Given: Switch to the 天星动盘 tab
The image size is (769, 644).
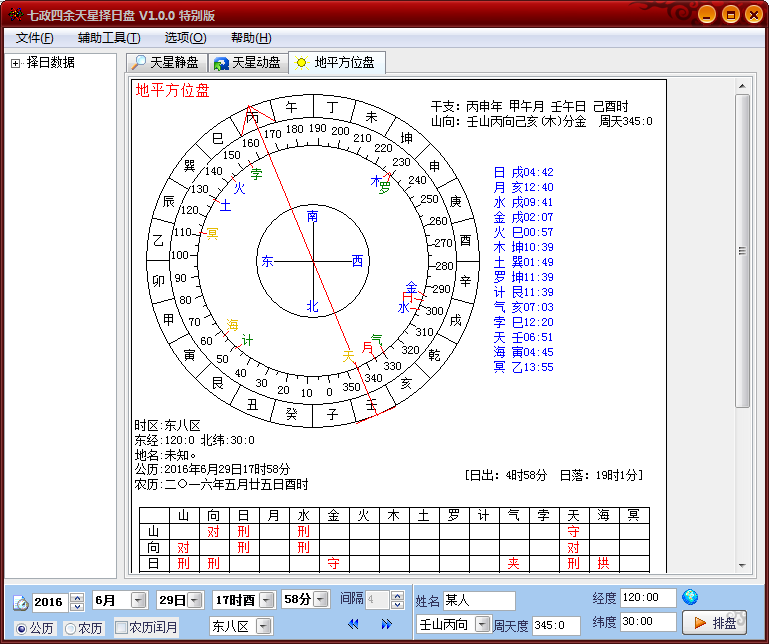Looking at the screenshot, I should (248, 63).
